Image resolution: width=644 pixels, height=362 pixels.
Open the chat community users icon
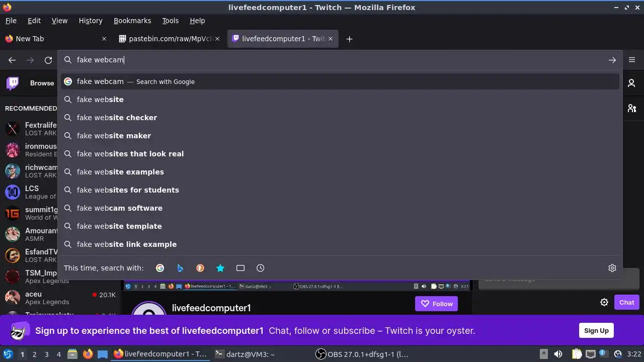632,108
